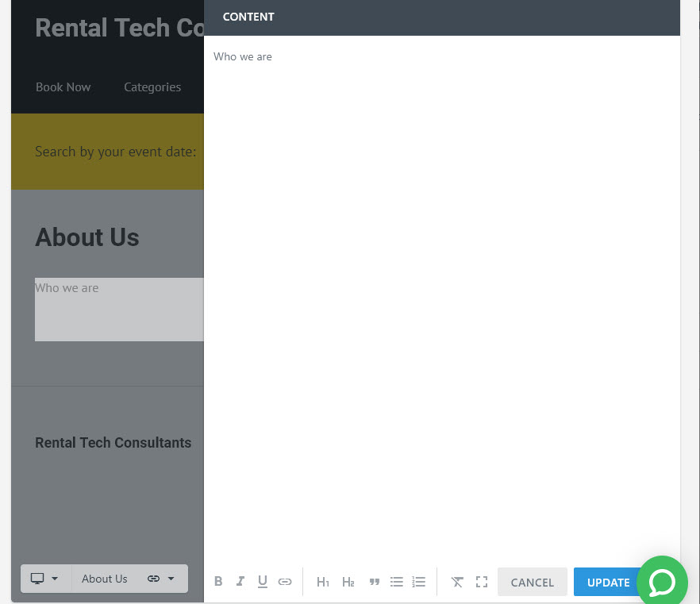Open the Categories menu item

click(x=152, y=87)
